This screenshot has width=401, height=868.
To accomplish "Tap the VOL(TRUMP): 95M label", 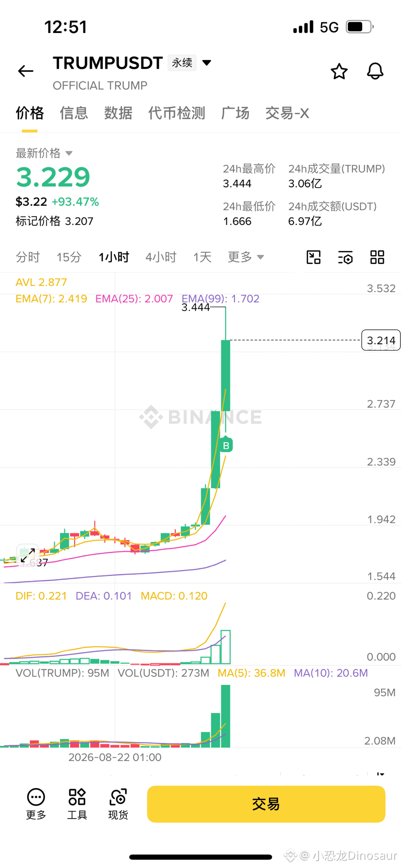I will (x=62, y=673).
